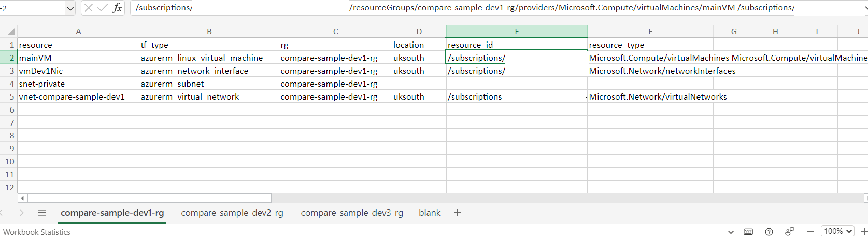Switch to compare-sample-dev2-rg sheet tab

232,213
